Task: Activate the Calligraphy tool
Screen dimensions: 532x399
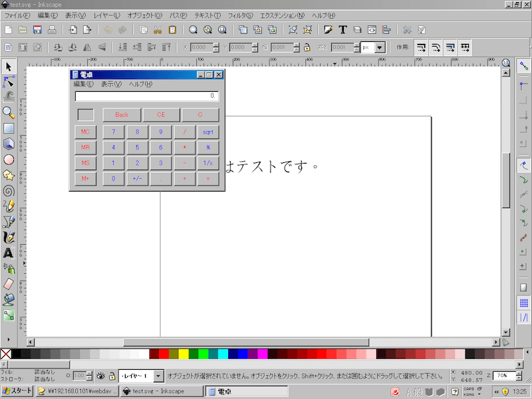Action: (x=9, y=237)
